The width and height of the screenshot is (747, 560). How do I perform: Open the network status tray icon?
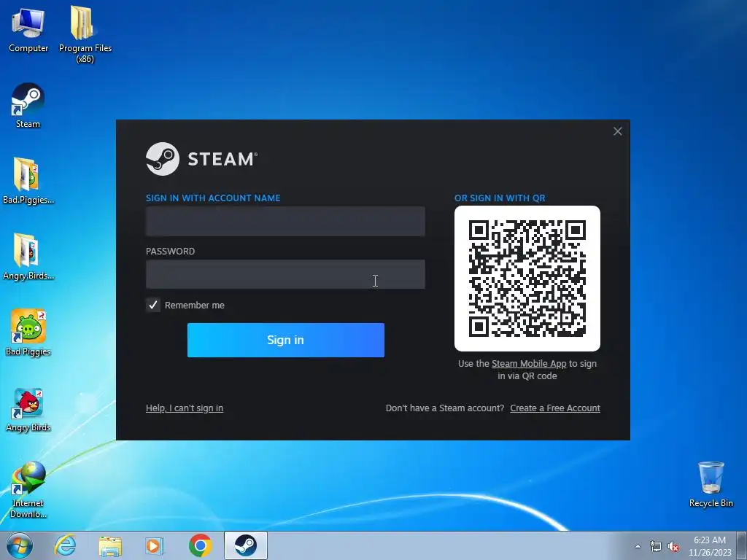656,546
